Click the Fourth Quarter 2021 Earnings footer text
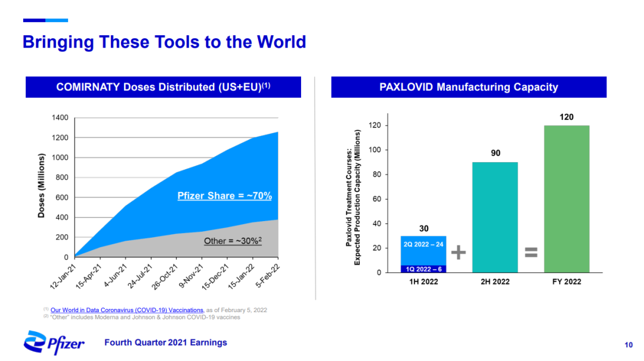644x361 pixels. click(x=166, y=343)
